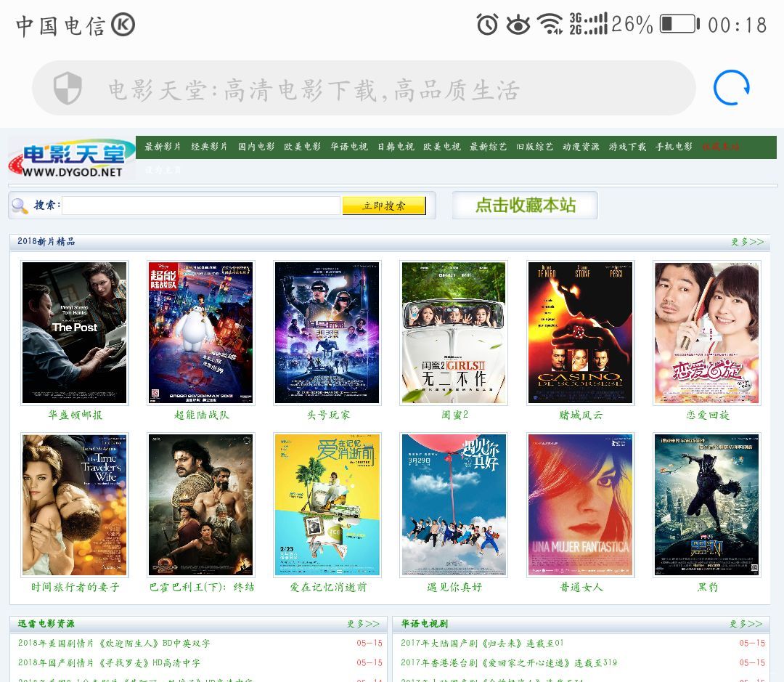Screen dimensions: 784x682
Task: Open the 《归去来》连载至01 entry
Action: (x=482, y=643)
